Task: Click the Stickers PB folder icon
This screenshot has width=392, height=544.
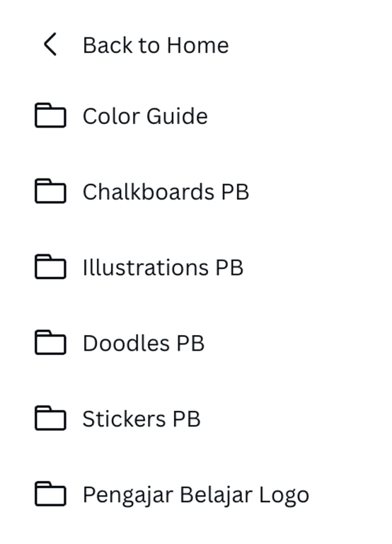Action: tap(50, 418)
